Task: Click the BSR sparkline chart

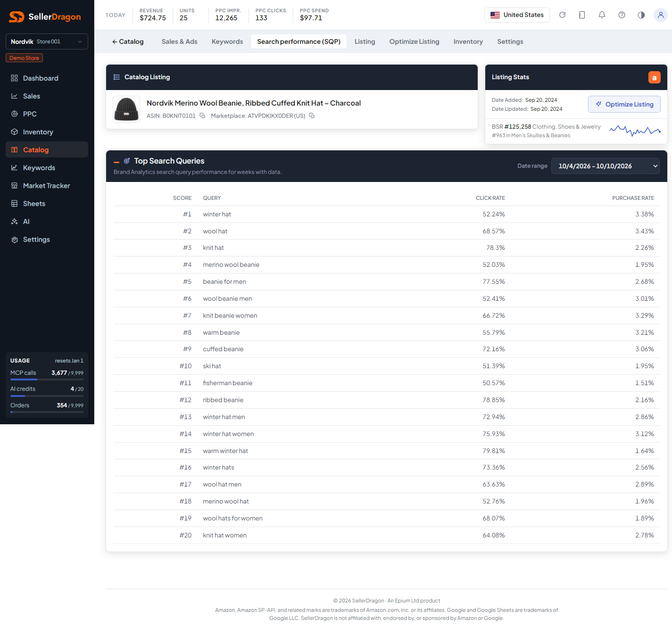Action: coord(635,130)
